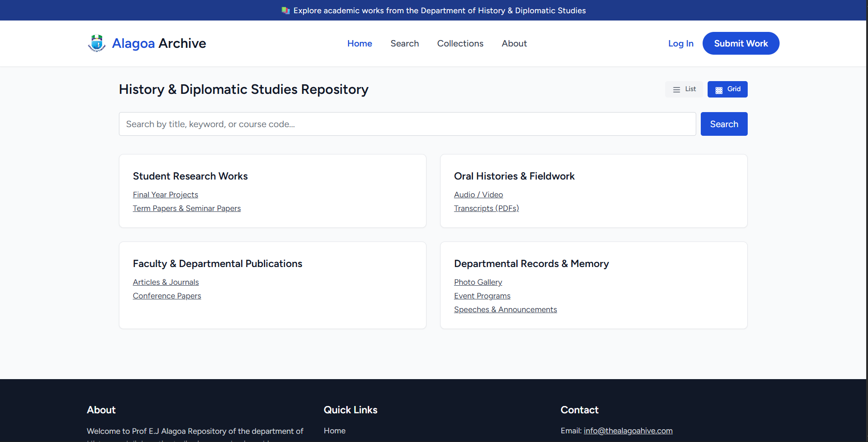The width and height of the screenshot is (868, 442).
Task: Browse Audio / Video oral histories
Action: 478,195
